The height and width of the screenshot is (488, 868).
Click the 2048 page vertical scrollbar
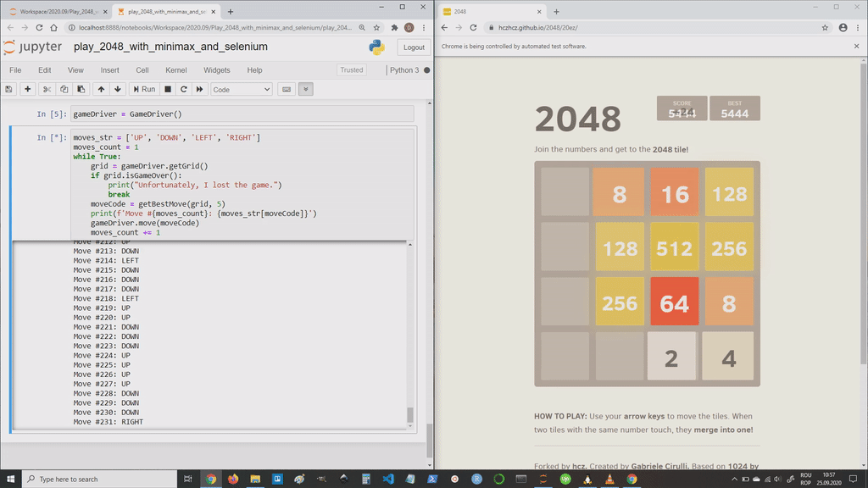pyautogui.click(x=864, y=213)
